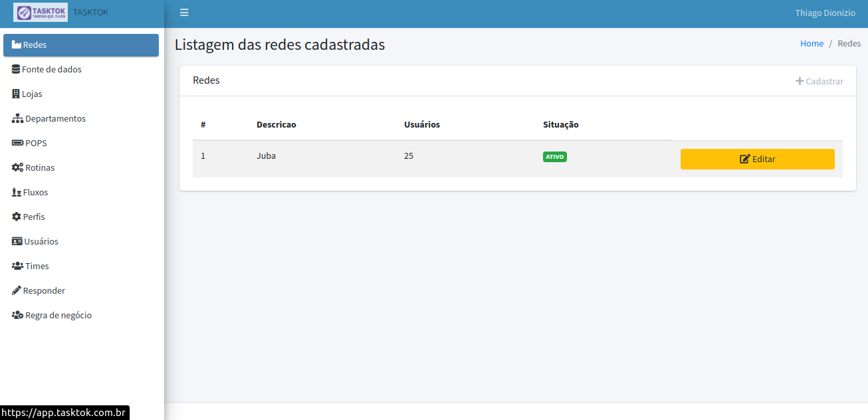Click the TASKTOK logo
This screenshot has height=420, width=868.
pyautogui.click(x=41, y=12)
